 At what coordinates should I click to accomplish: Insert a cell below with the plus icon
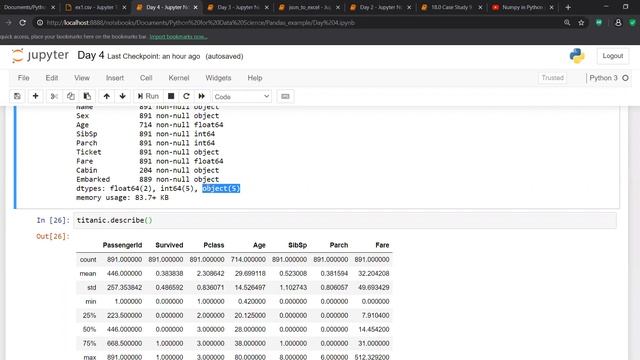pos(36,96)
